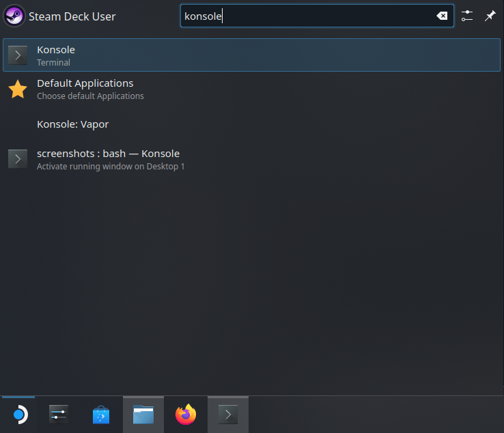Image resolution: width=504 pixels, height=433 pixels.
Task: Click the Steam Deck User avatar icon
Action: [x=15, y=16]
